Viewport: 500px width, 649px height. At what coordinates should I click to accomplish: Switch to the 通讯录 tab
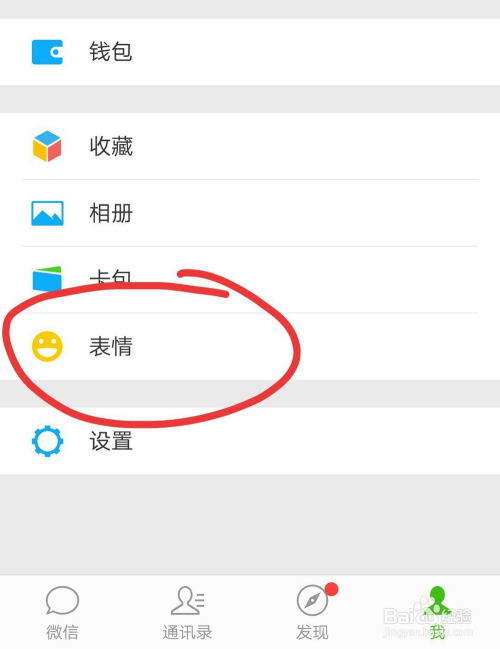click(x=188, y=612)
